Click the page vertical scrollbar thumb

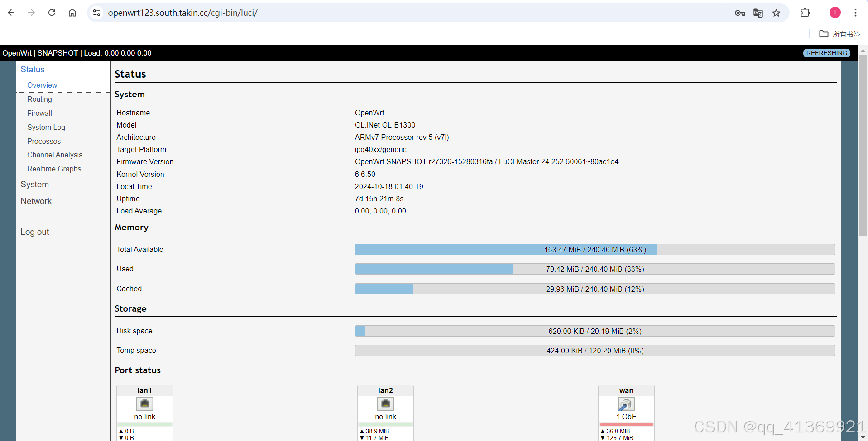(863, 145)
